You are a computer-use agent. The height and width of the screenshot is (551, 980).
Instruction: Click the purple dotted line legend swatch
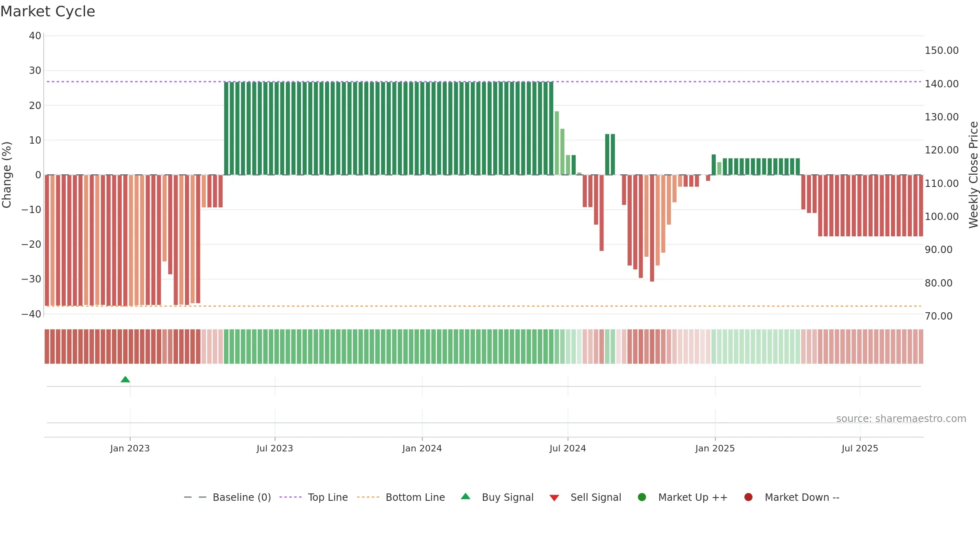point(290,497)
